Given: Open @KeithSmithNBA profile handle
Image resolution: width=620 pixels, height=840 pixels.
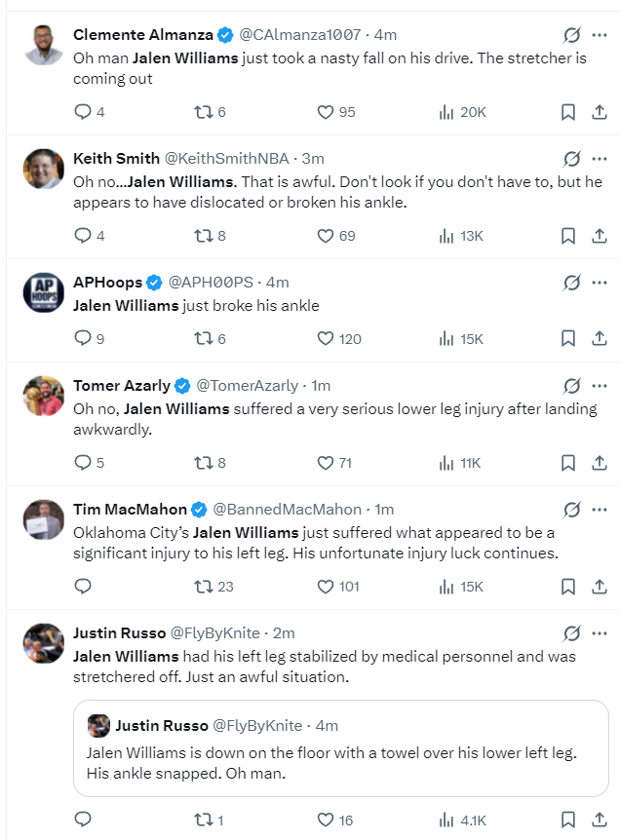Looking at the screenshot, I should (x=227, y=159).
